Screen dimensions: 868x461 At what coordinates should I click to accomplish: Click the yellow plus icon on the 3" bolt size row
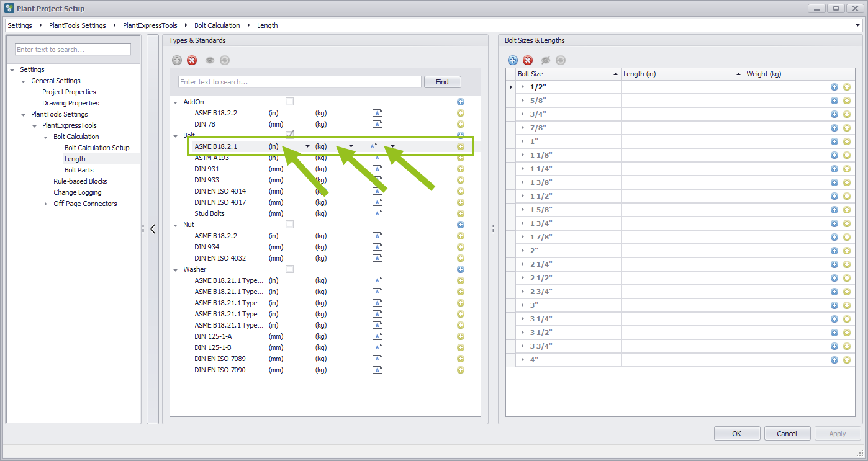847,305
